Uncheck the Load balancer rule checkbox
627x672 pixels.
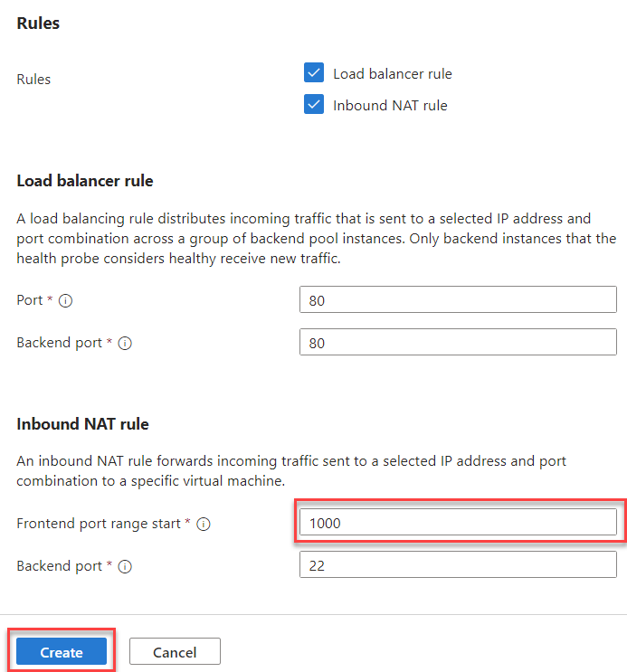(314, 72)
